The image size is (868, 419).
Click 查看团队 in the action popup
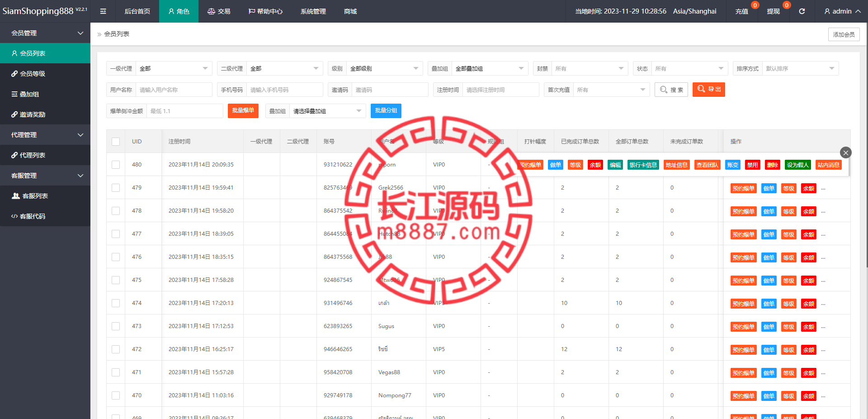pyautogui.click(x=707, y=165)
